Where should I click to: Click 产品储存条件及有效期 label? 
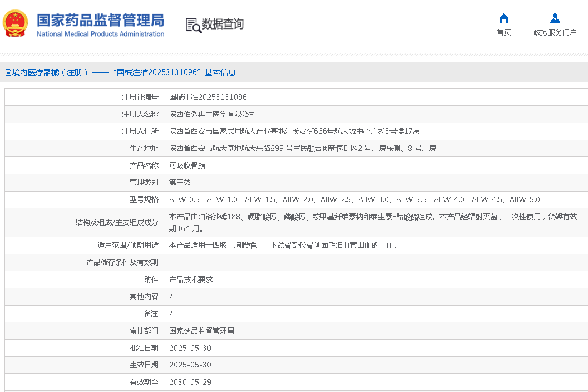pos(122,262)
